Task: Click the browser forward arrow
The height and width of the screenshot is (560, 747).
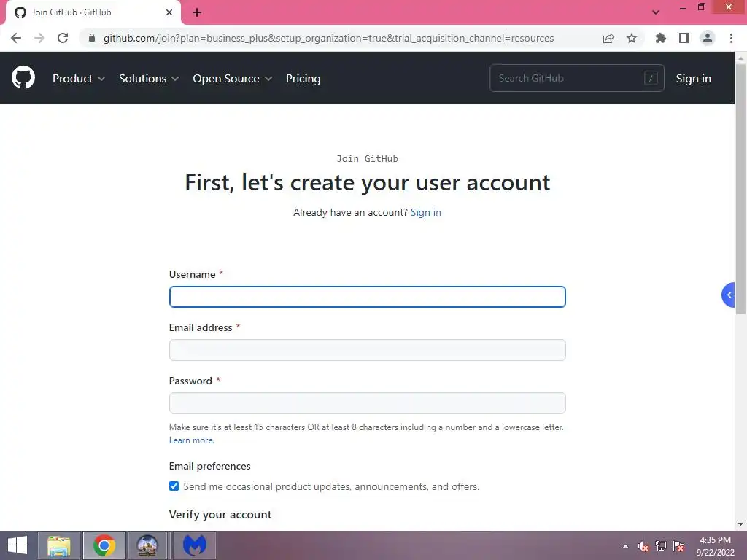Action: coord(39,38)
